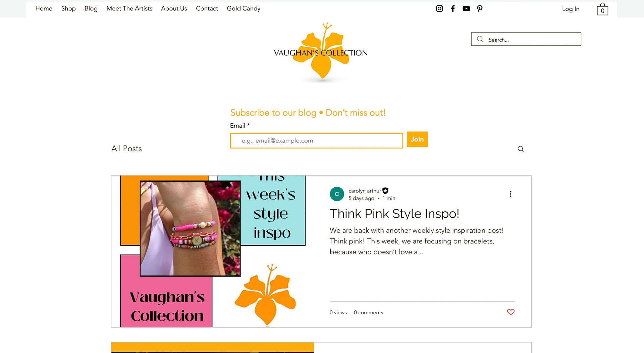Click the blog search magnifier icon

click(521, 149)
